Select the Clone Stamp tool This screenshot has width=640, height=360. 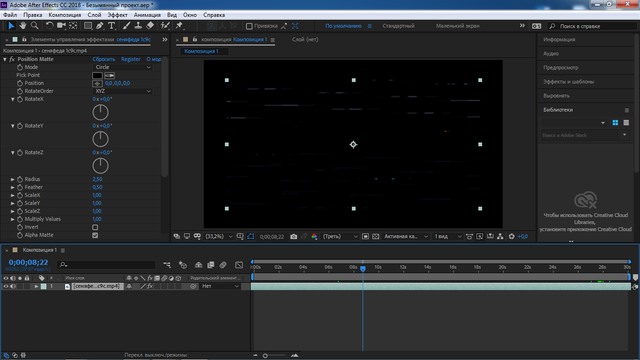coord(138,26)
